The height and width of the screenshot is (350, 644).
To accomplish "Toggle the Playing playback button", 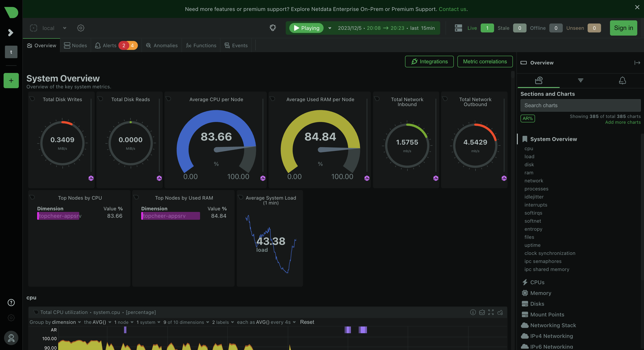I will tap(306, 28).
